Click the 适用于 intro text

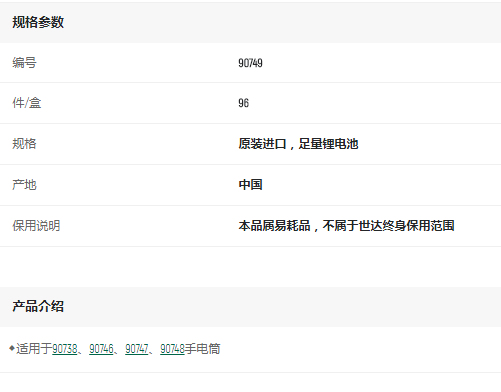tap(34, 349)
